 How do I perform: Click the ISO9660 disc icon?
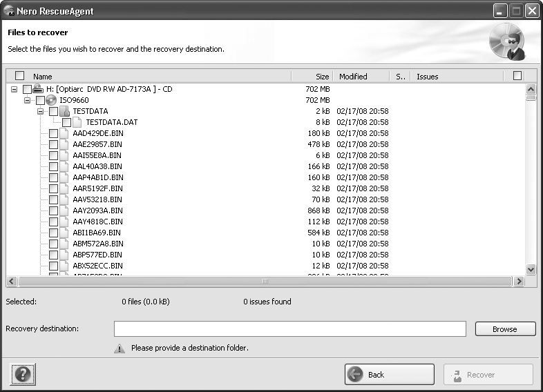pos(51,100)
